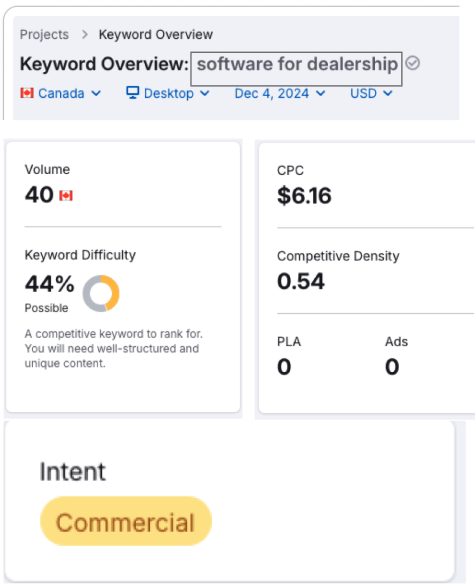Go to Projects in breadcrumb

point(44,34)
